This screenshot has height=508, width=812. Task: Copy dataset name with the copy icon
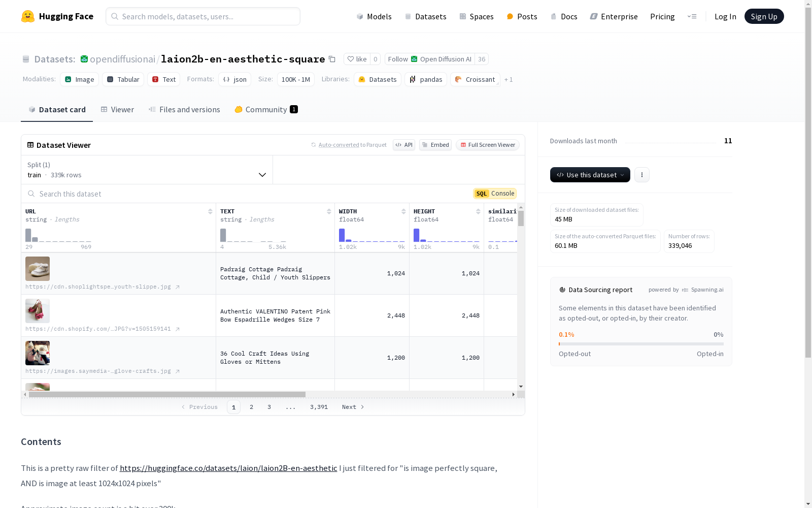point(332,59)
